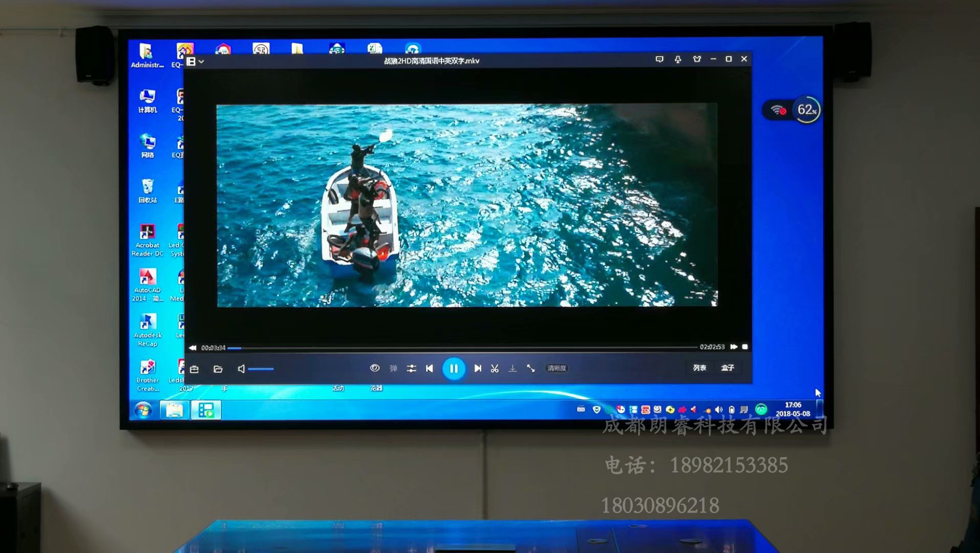
Task: Open the toolbox briefcase icon
Action: tap(195, 369)
